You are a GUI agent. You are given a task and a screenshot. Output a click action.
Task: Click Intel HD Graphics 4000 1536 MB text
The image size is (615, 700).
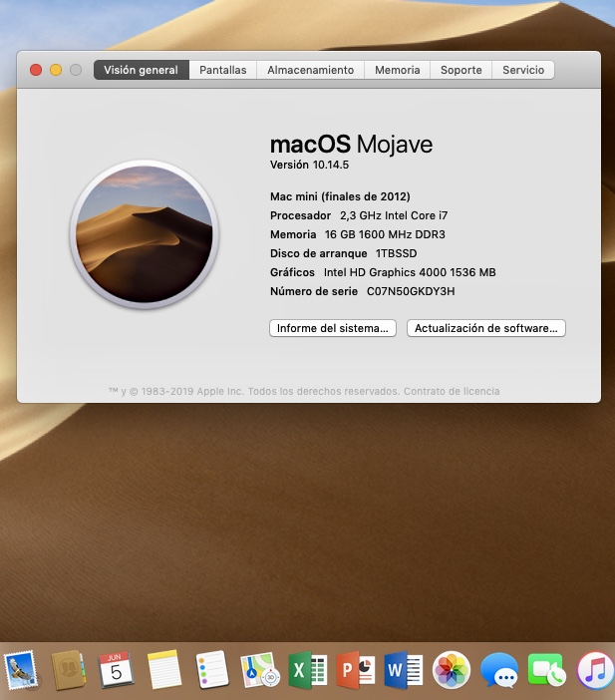(x=410, y=272)
